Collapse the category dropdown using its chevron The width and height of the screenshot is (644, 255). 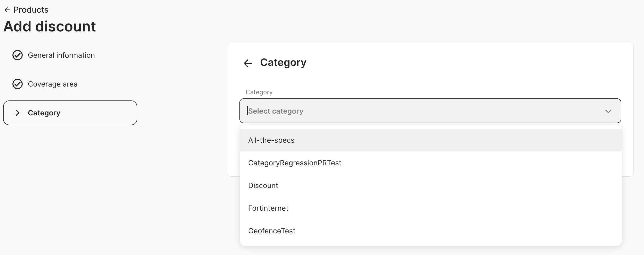(608, 111)
